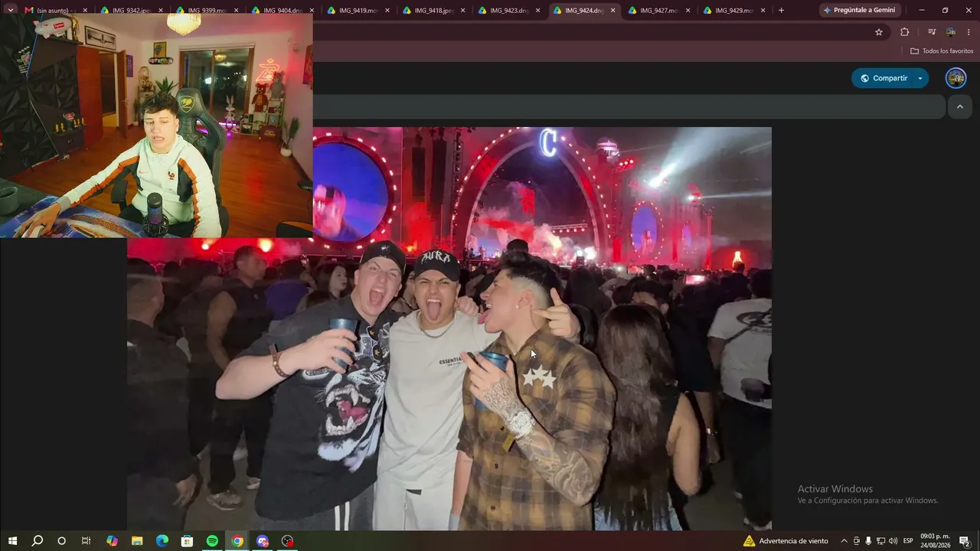Close the IMG_9427.mov tab
The height and width of the screenshot is (551, 980).
(688, 11)
